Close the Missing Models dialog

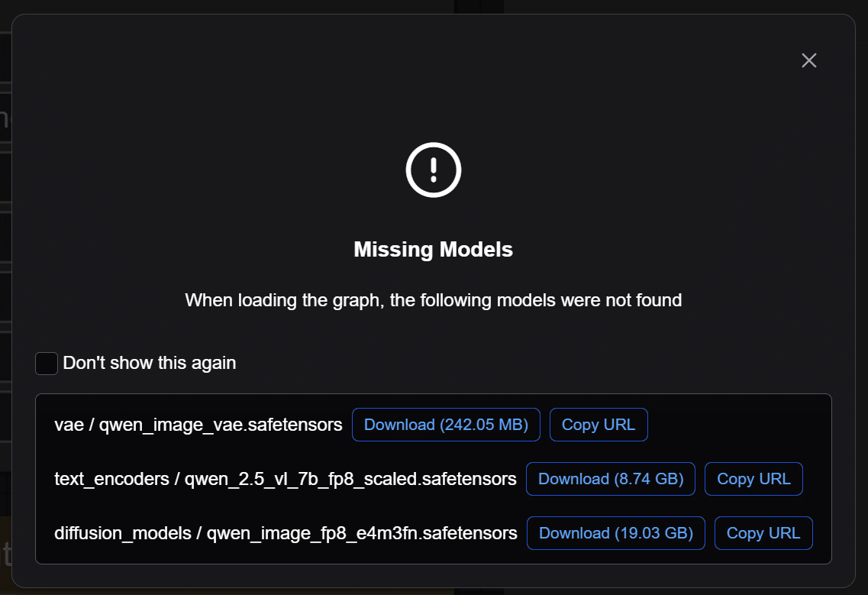point(809,60)
